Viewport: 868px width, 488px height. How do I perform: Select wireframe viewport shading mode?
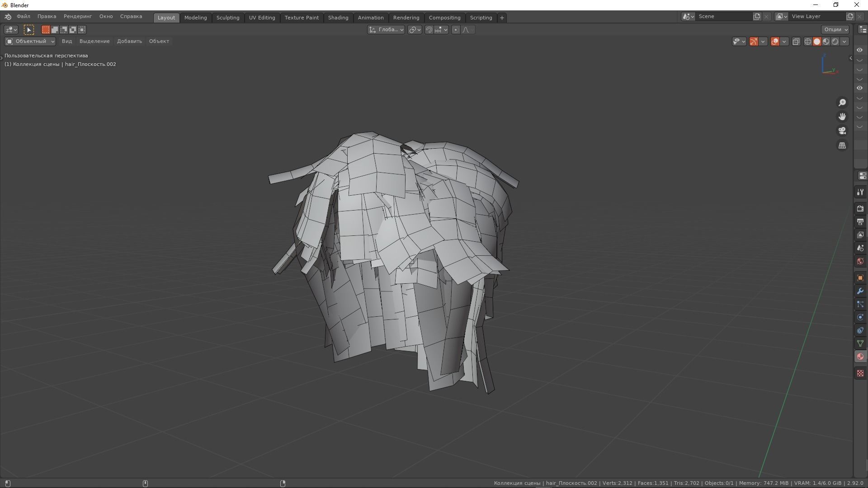(x=808, y=42)
